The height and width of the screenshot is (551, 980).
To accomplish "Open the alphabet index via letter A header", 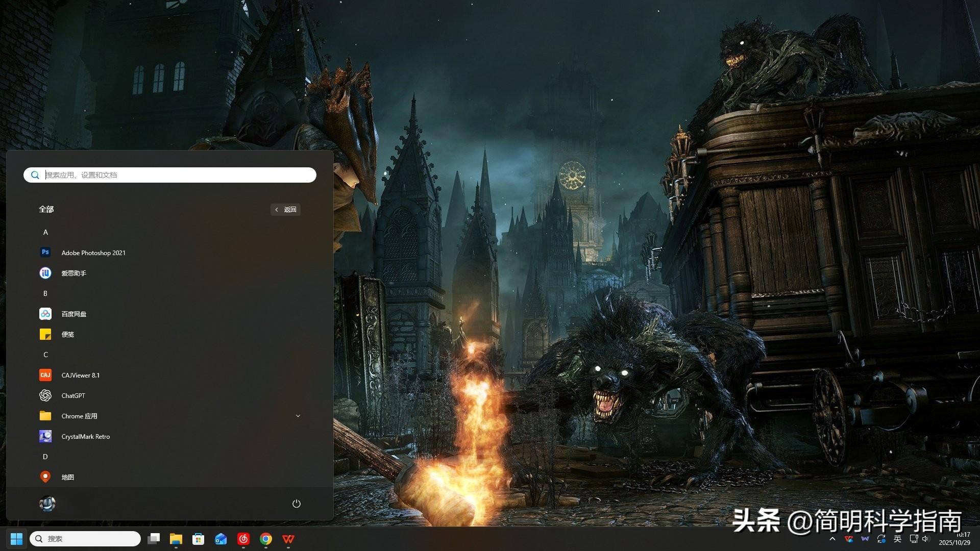I will (x=45, y=232).
